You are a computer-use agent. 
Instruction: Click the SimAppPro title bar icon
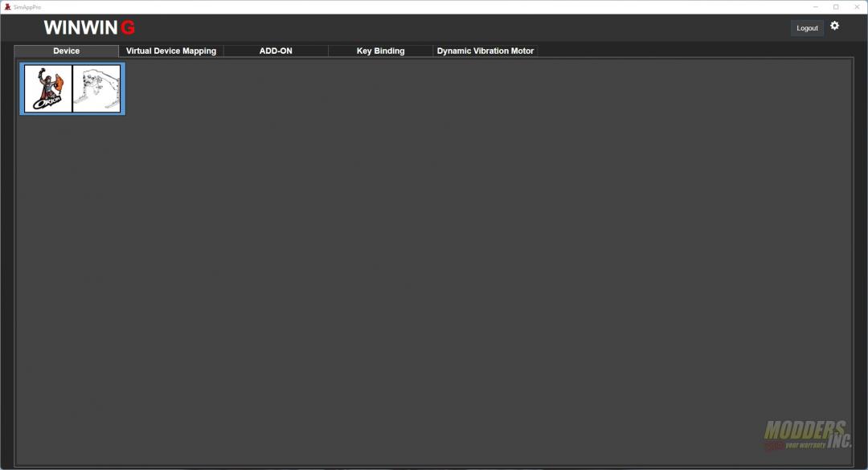pyautogui.click(x=7, y=6)
